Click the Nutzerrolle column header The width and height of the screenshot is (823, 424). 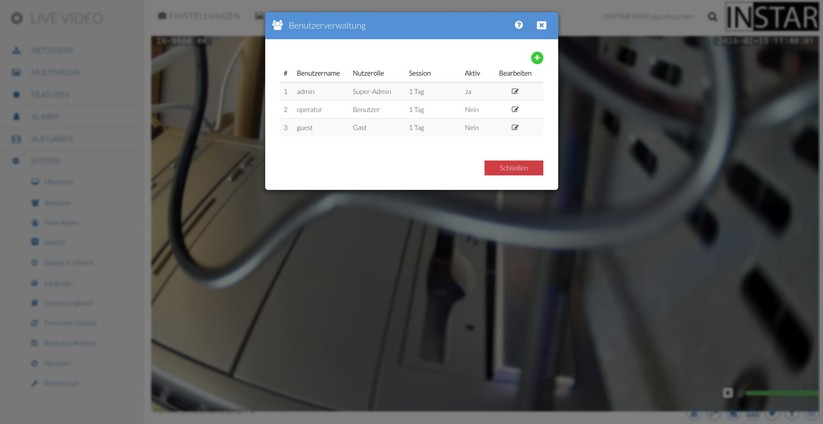click(x=368, y=73)
